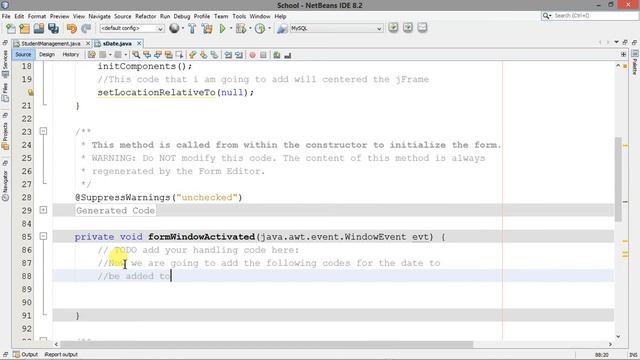Image resolution: width=640 pixels, height=360 pixels.
Task: Open the Output window button
Action: click(x=25, y=354)
